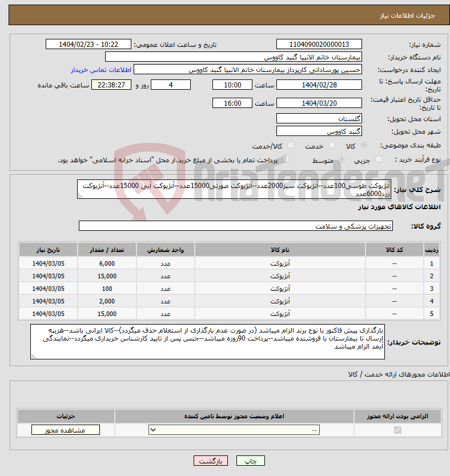Click the remaining days field showing 4
450x476 pixels.
[x=171, y=85]
